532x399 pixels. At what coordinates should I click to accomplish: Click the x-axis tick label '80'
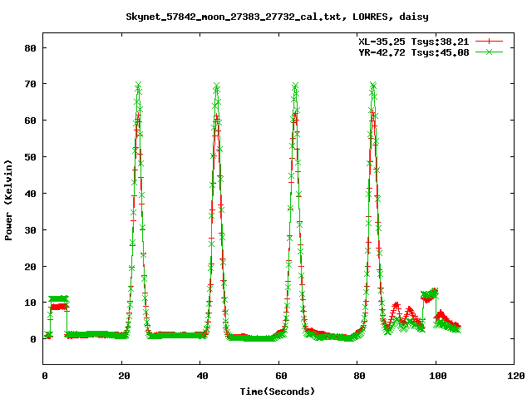[359, 376]
